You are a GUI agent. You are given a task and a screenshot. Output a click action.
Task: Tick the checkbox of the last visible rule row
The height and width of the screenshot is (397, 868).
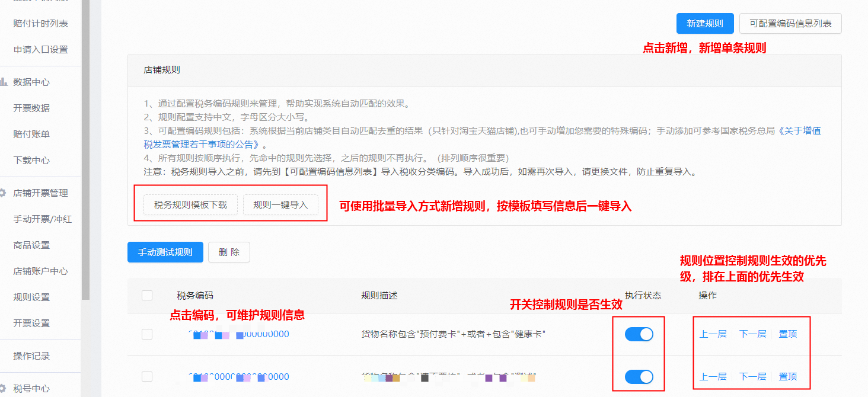click(147, 376)
